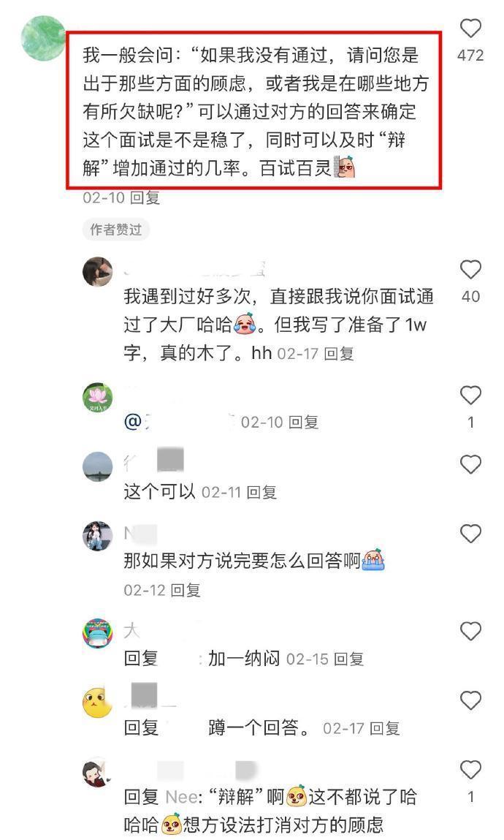Like the '加一纳闷' reply

[x=471, y=632]
